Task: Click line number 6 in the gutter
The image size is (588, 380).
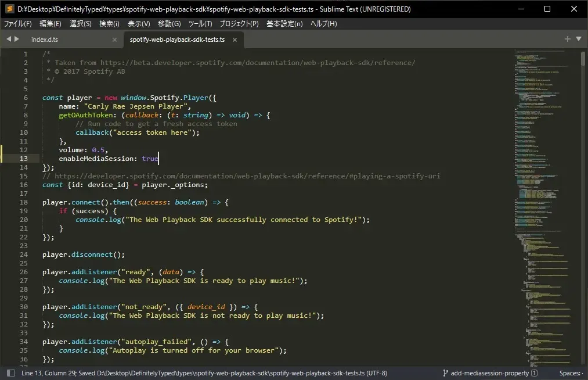Action: tap(26, 98)
